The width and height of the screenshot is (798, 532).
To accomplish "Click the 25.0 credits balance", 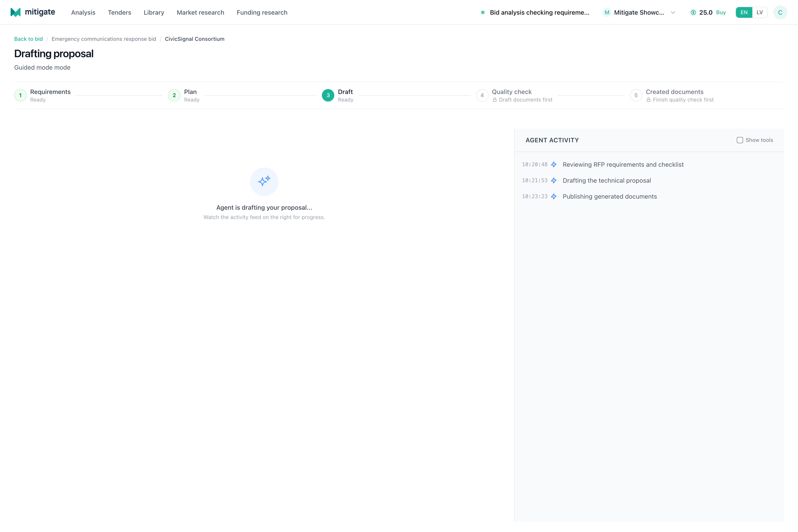I will [706, 13].
